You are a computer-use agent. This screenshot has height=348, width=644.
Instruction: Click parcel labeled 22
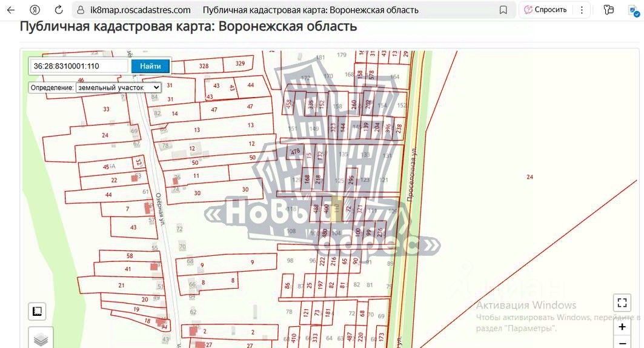(114, 180)
